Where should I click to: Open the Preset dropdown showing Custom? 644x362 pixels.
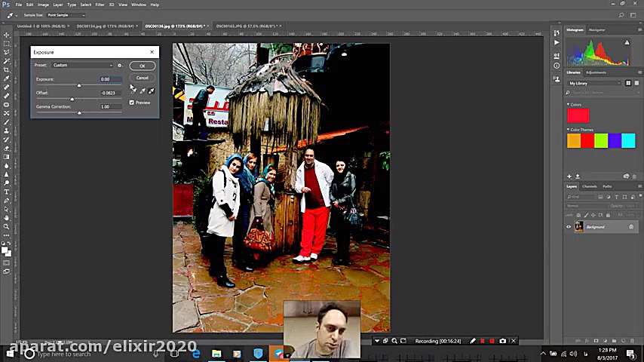pos(82,66)
